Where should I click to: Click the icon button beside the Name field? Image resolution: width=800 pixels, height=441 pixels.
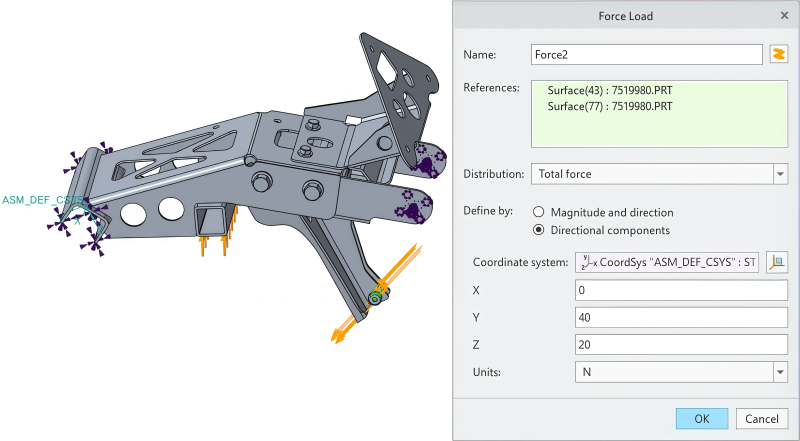779,54
